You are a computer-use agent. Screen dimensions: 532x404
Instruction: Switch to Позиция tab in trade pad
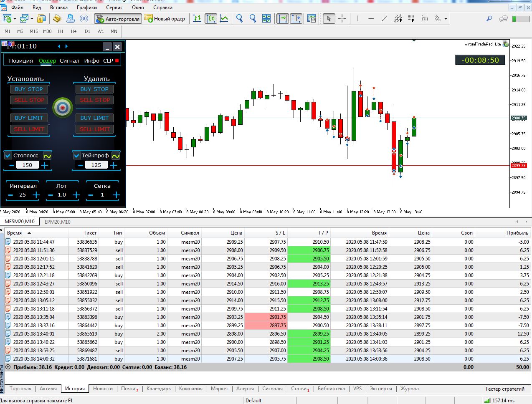[21, 61]
